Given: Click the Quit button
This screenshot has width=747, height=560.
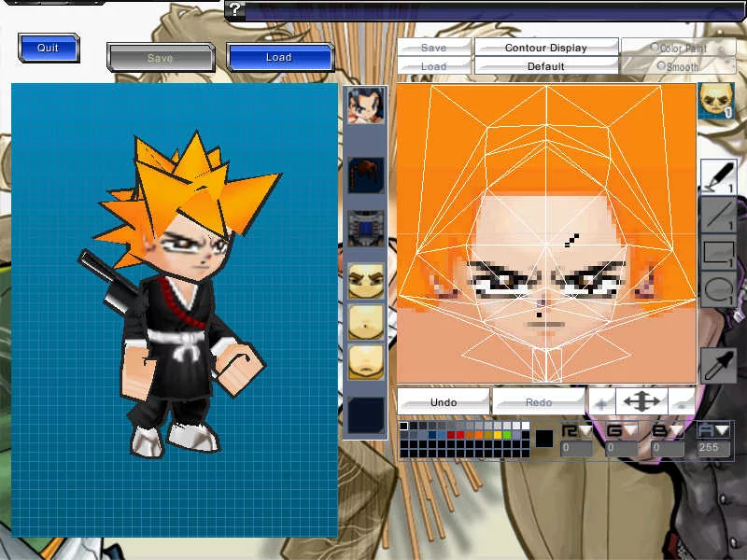Looking at the screenshot, I should tap(49, 48).
